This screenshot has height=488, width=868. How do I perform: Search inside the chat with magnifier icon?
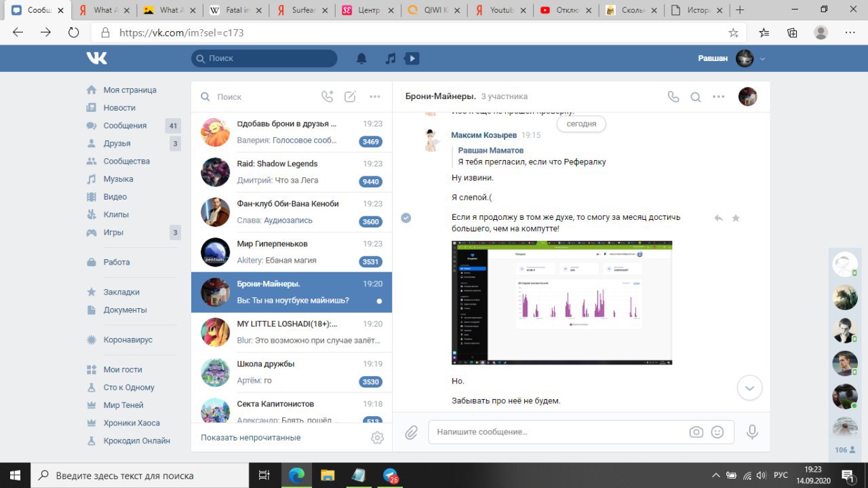pos(696,97)
